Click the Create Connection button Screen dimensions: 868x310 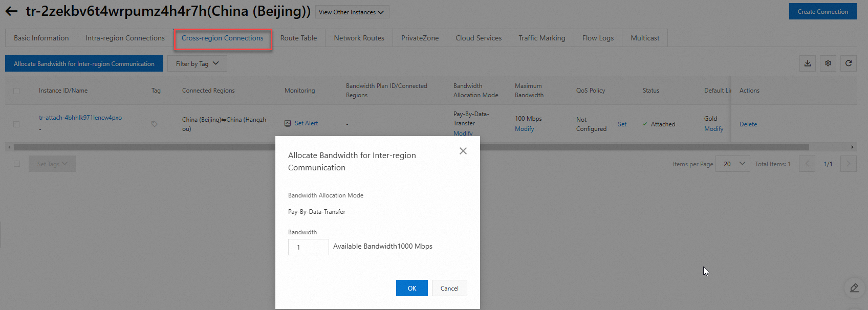click(822, 11)
